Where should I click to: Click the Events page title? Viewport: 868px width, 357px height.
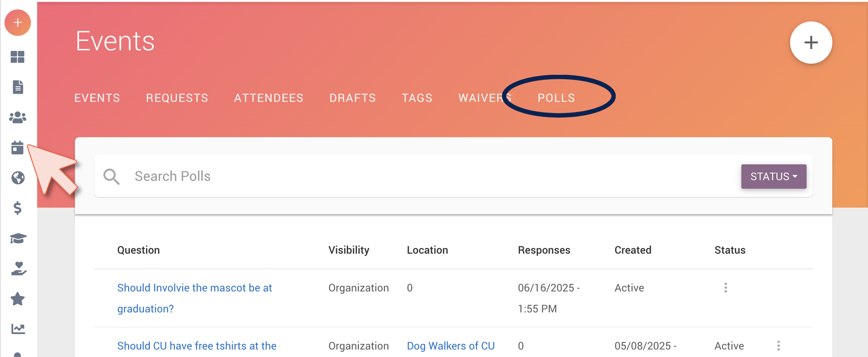[x=115, y=41]
